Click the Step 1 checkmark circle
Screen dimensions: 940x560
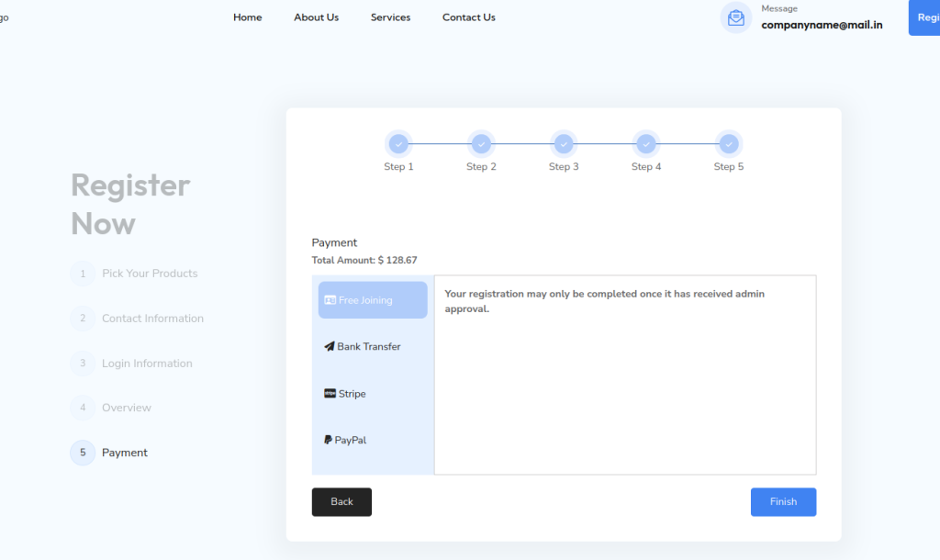click(398, 144)
